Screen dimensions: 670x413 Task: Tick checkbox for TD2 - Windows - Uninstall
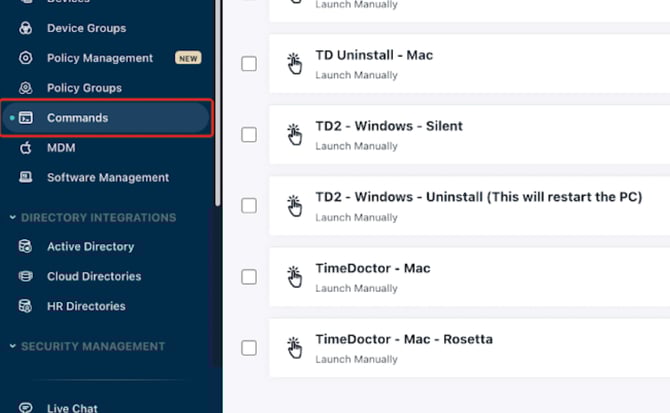249,205
